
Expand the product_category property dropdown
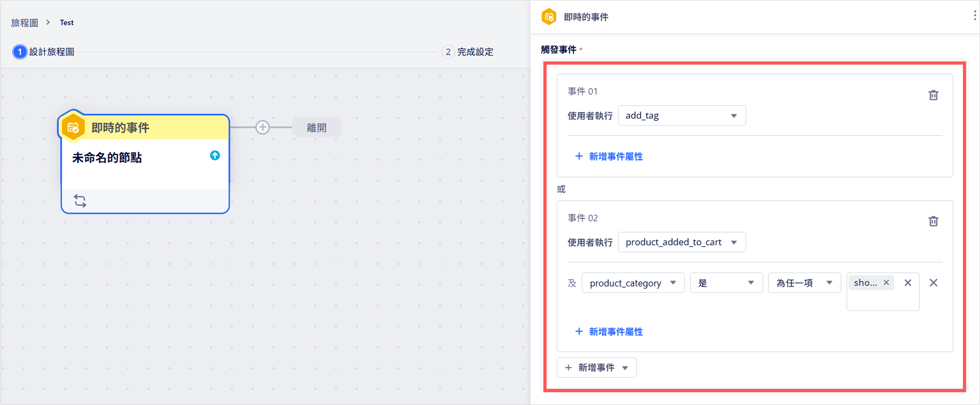633,283
